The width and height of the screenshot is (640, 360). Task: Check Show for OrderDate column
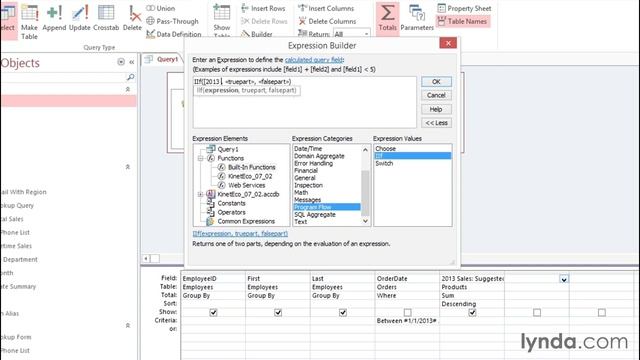[x=407, y=312]
